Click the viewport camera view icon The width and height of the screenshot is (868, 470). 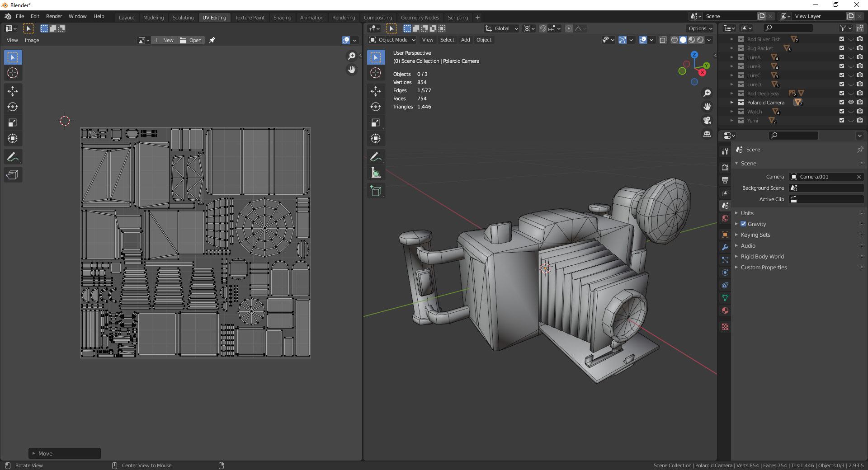[707, 120]
